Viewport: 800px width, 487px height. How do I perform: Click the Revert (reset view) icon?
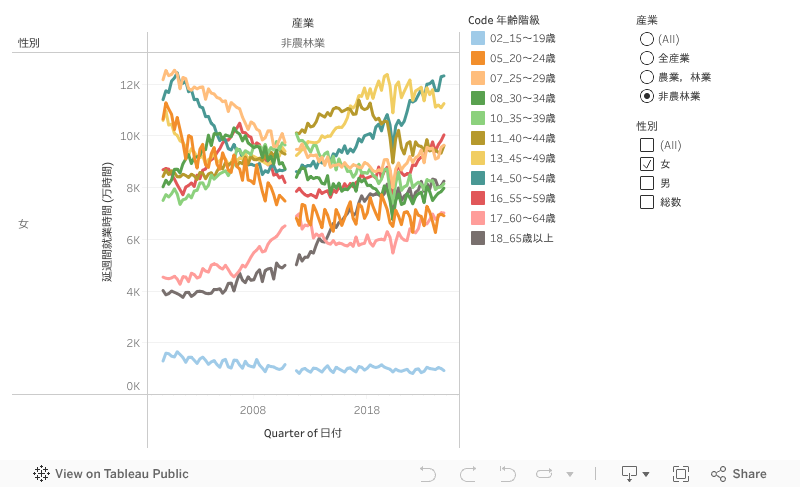[x=507, y=474]
